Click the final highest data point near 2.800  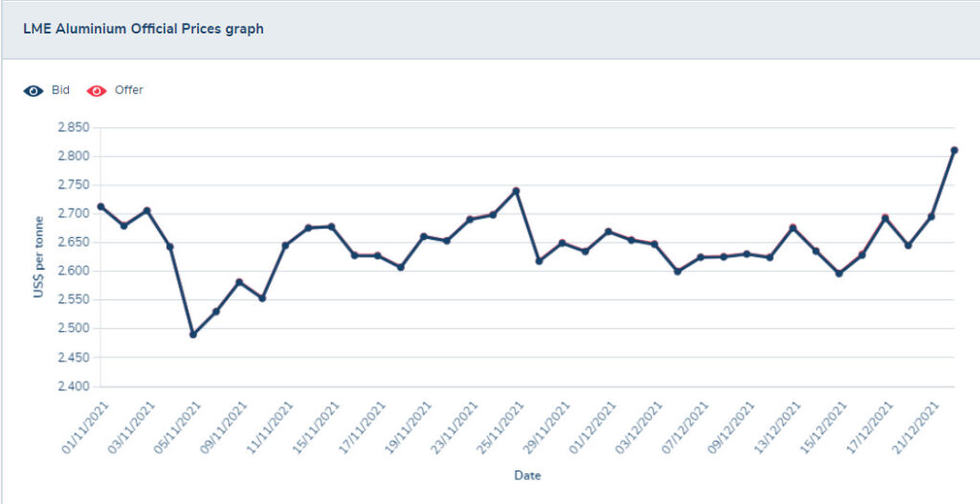point(954,150)
